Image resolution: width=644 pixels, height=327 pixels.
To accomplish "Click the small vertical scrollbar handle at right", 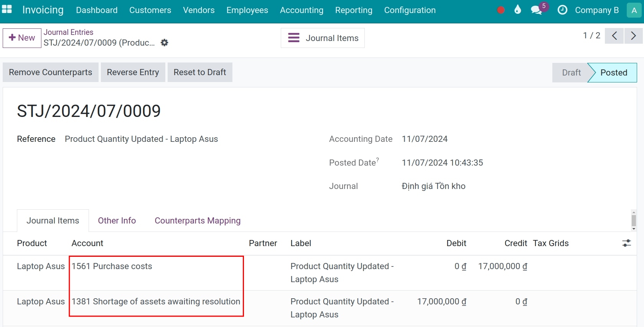I will [x=634, y=220].
